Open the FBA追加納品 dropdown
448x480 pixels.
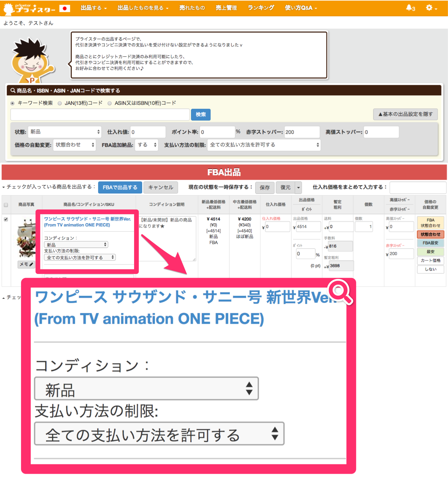146,145
